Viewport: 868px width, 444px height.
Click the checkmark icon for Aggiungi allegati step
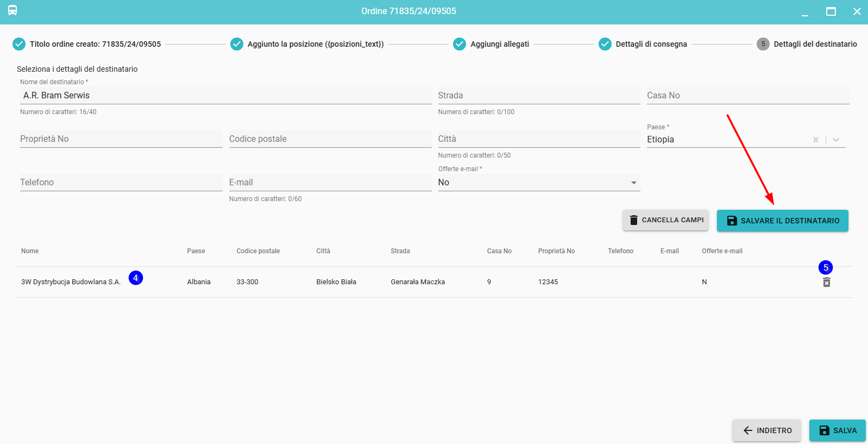(460, 44)
